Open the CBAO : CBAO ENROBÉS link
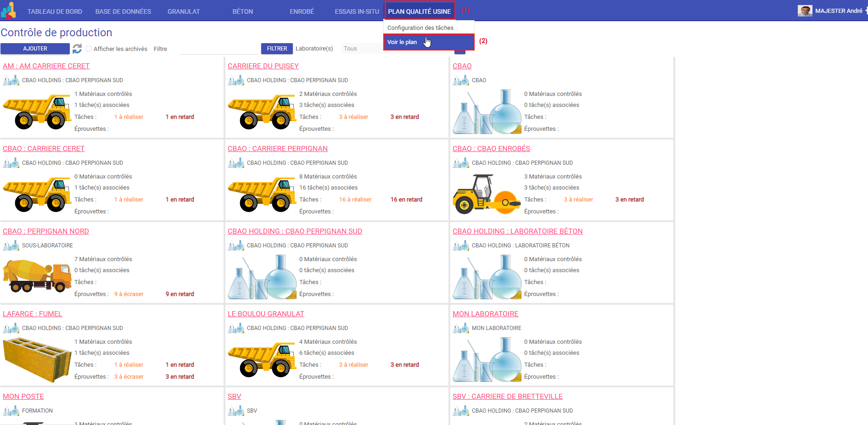Image resolution: width=868 pixels, height=425 pixels. 491,149
